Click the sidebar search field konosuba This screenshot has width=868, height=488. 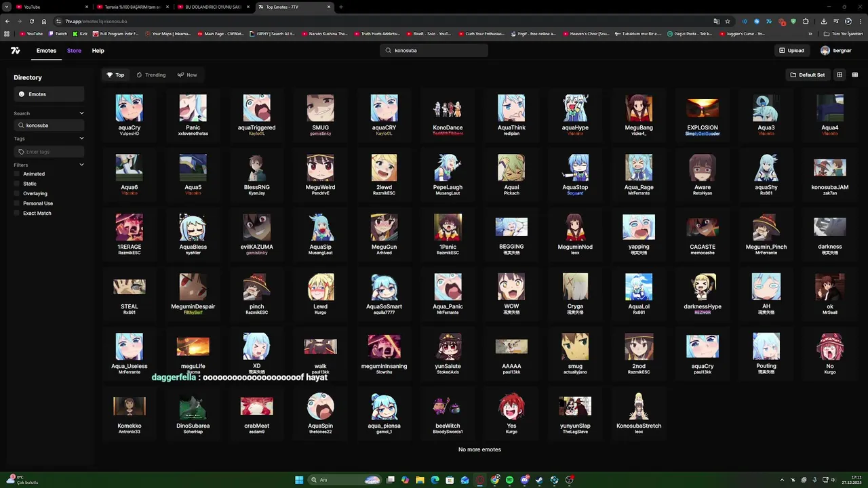49,125
